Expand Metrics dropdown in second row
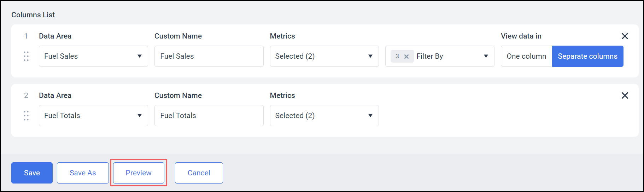The image size is (644, 192). (x=324, y=116)
